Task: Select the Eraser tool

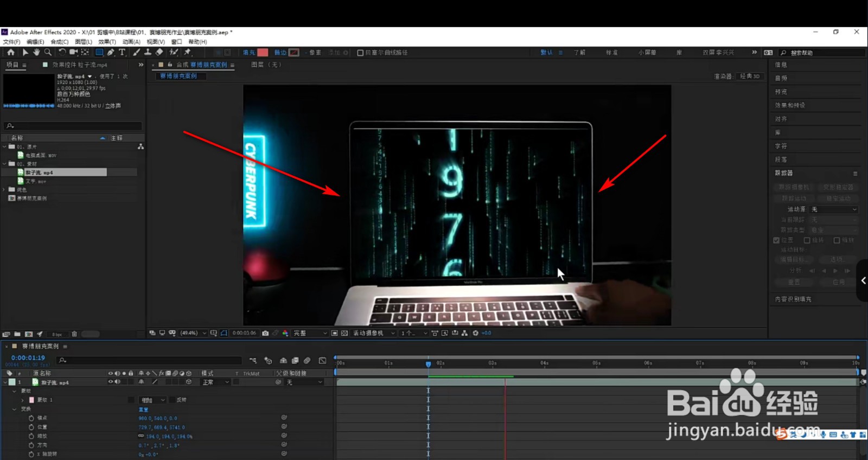Action: pos(159,52)
